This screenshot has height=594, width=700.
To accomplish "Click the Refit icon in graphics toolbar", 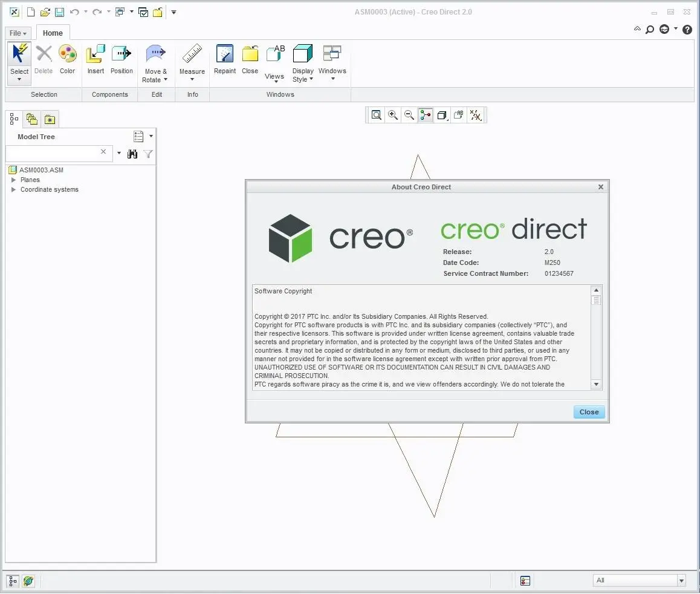I will 377,115.
